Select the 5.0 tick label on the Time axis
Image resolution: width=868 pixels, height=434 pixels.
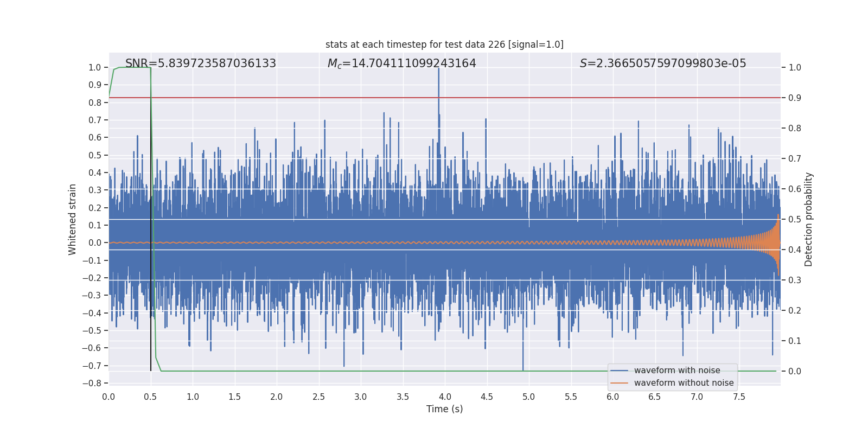(529, 397)
